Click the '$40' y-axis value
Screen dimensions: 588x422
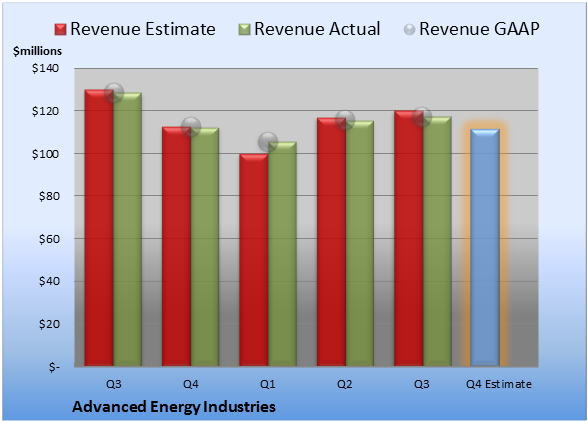point(49,281)
